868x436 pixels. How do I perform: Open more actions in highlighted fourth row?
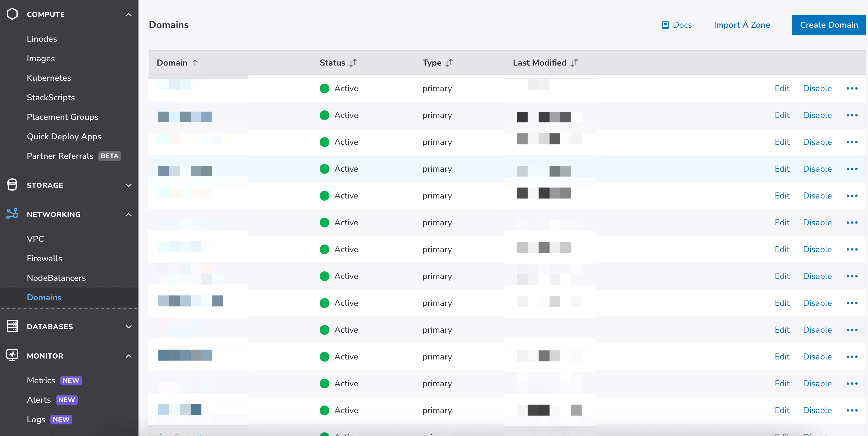pyautogui.click(x=852, y=169)
